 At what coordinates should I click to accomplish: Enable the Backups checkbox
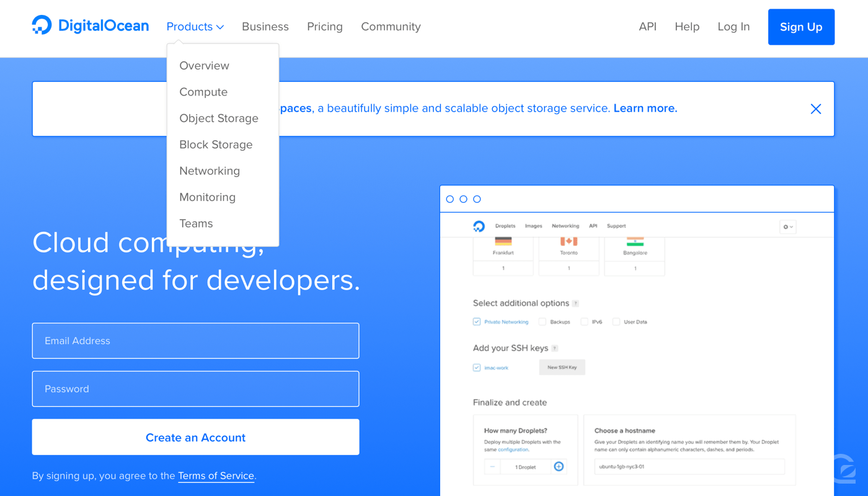[542, 322]
